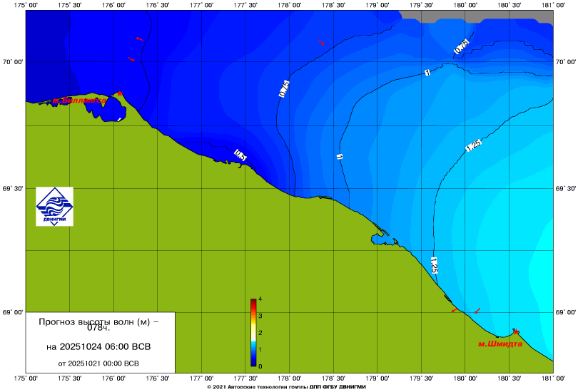
Task: Click the color scale legend bar
Action: 253,334
